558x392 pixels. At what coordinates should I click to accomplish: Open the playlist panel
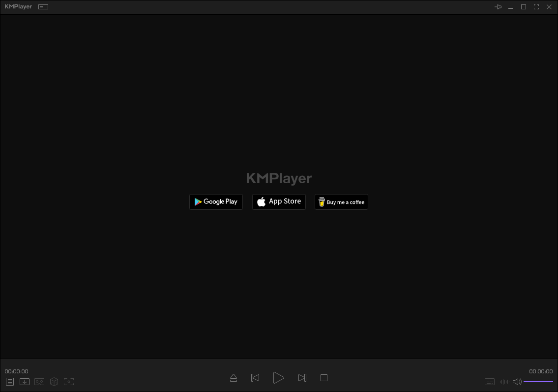click(9, 382)
